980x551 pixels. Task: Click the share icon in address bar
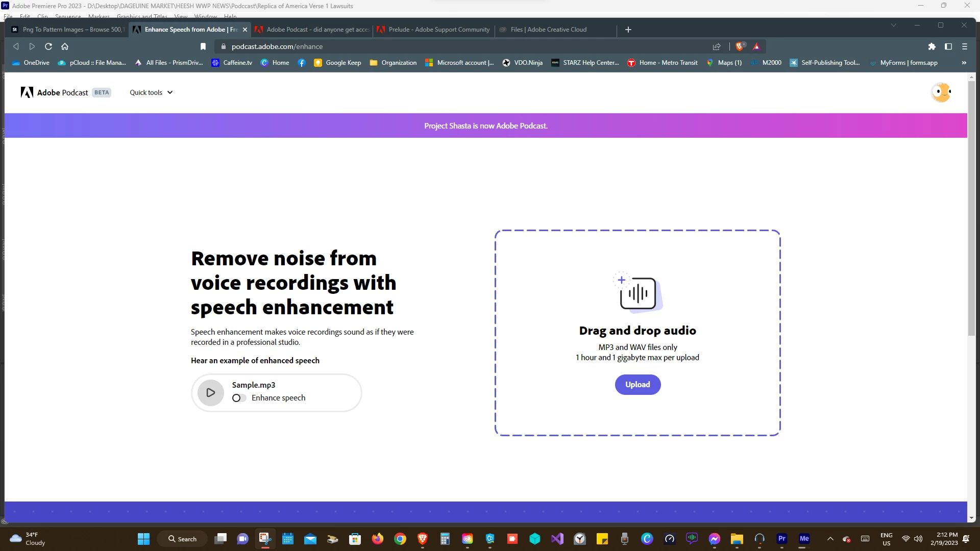coord(717,46)
